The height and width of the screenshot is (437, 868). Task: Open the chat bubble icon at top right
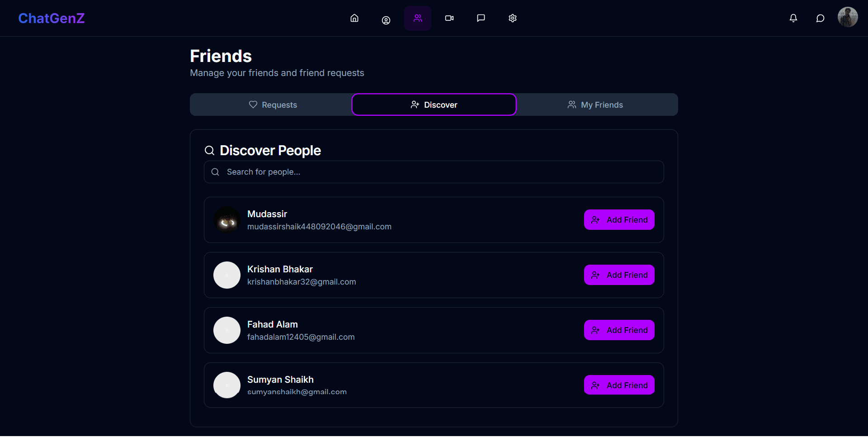820,18
